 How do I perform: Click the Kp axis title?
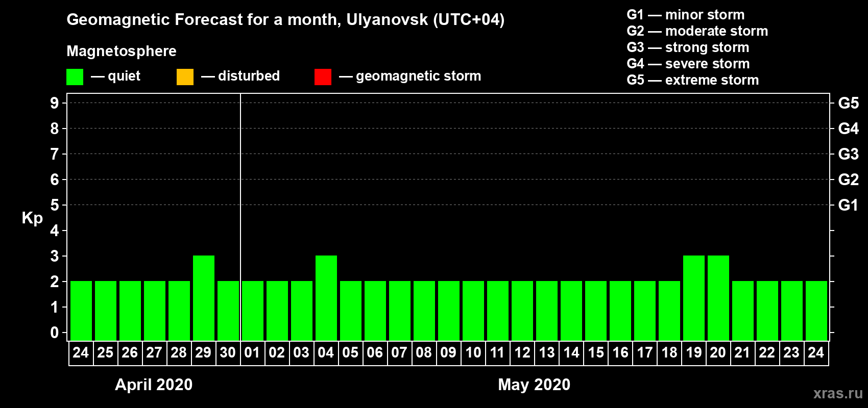[x=32, y=218]
